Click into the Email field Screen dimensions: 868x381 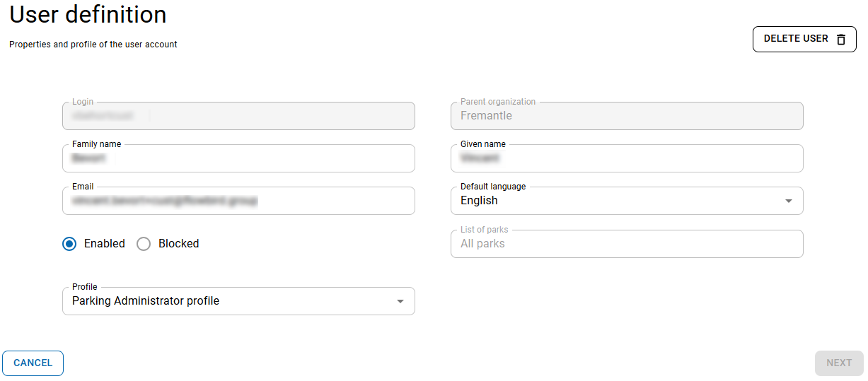click(x=238, y=201)
